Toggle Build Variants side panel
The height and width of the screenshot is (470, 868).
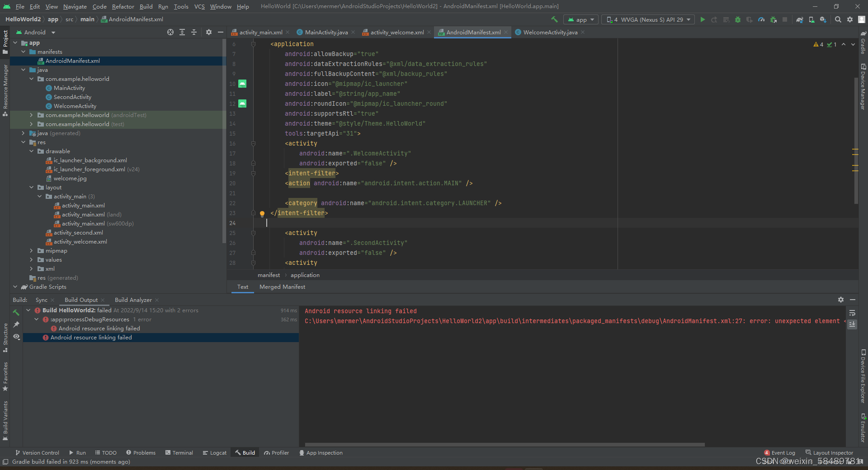coord(5,420)
